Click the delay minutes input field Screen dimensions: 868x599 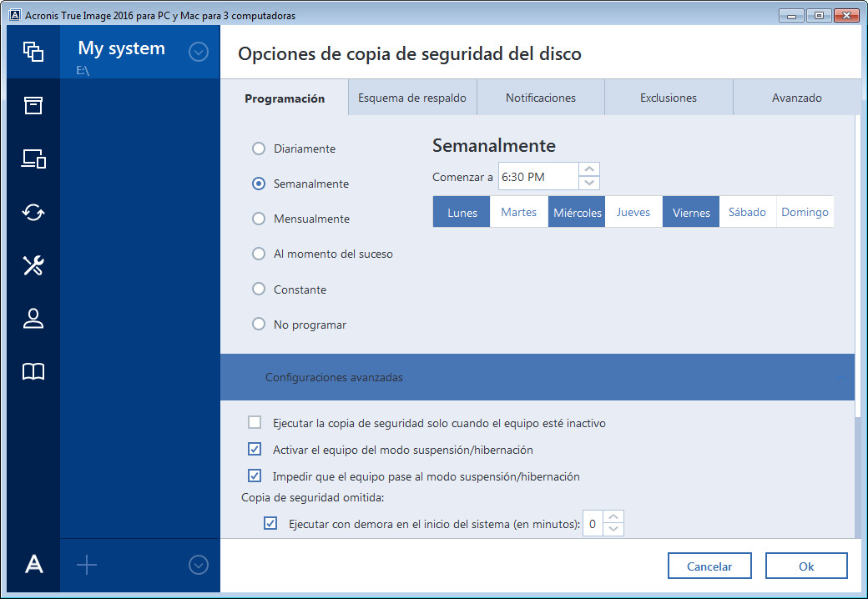coord(593,523)
